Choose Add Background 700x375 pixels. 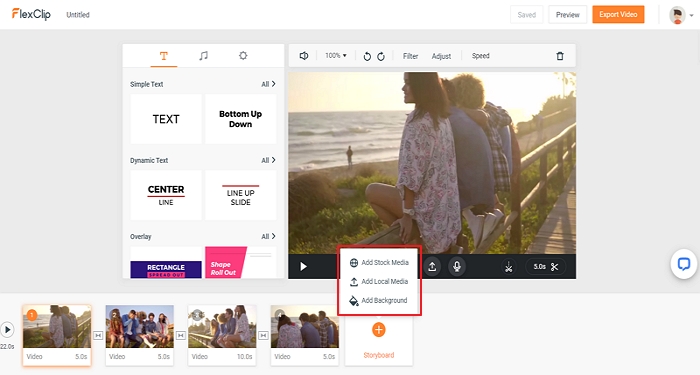click(379, 300)
